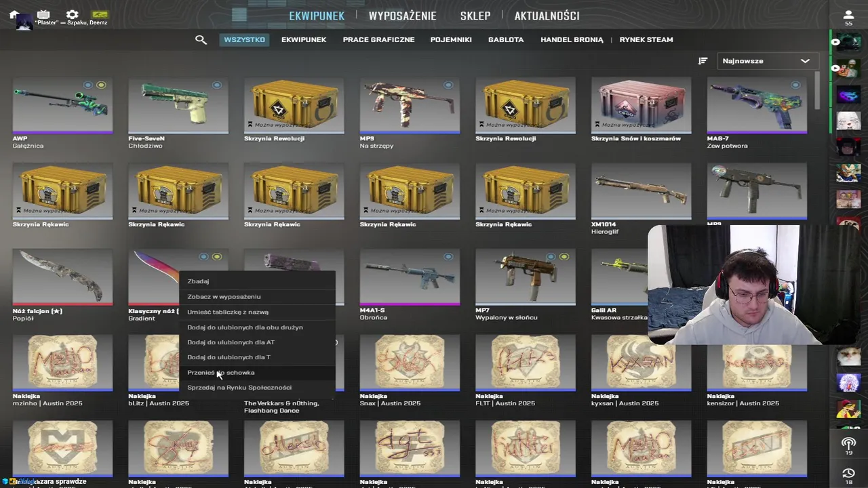Viewport: 868px width, 488px height.
Task: Select the top EKWIPUNEK tab
Action: [317, 16]
